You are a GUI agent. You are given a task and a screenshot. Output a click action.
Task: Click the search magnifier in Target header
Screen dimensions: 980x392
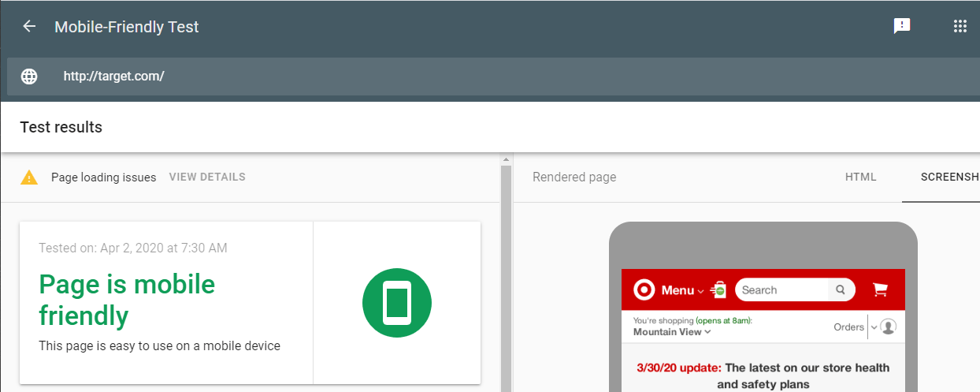[841, 289]
